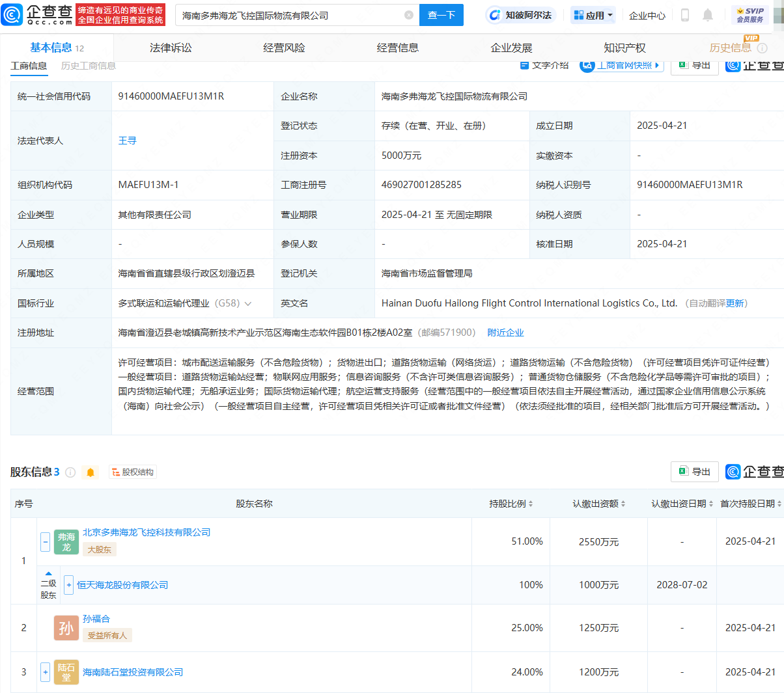Image resolution: width=784 pixels, height=693 pixels.
Task: Export business info with top 导出 button
Action: click(695, 65)
